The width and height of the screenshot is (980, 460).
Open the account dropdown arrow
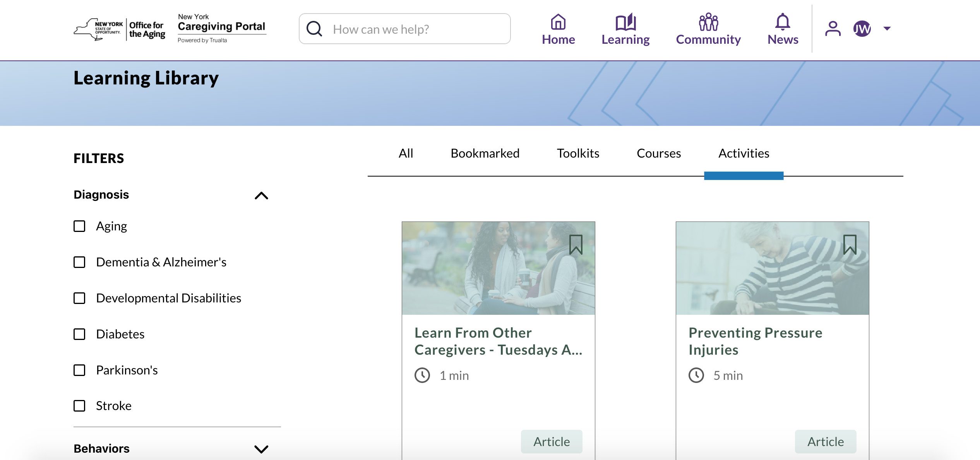coord(887,28)
